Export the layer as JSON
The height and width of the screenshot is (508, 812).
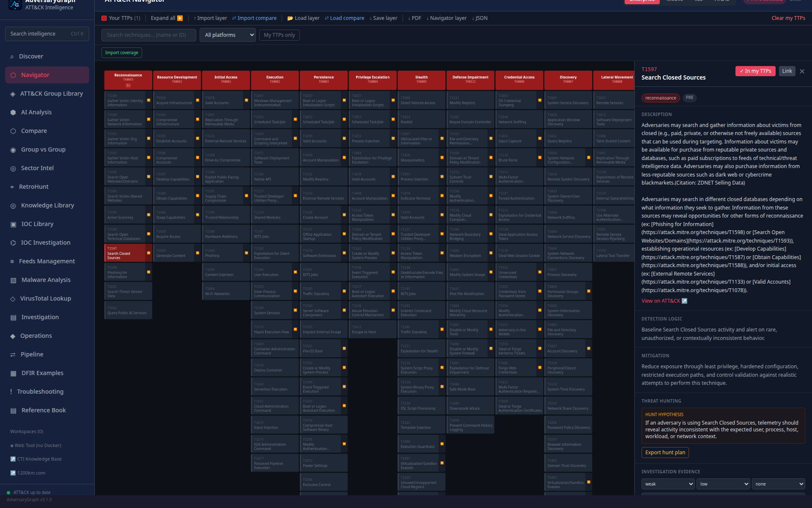tap(480, 18)
